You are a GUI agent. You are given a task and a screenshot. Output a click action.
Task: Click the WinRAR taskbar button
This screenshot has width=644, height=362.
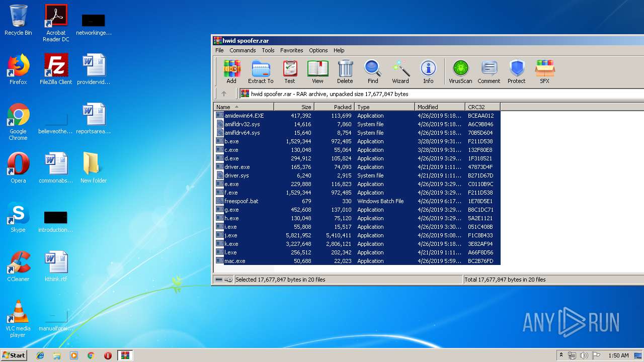pyautogui.click(x=125, y=355)
